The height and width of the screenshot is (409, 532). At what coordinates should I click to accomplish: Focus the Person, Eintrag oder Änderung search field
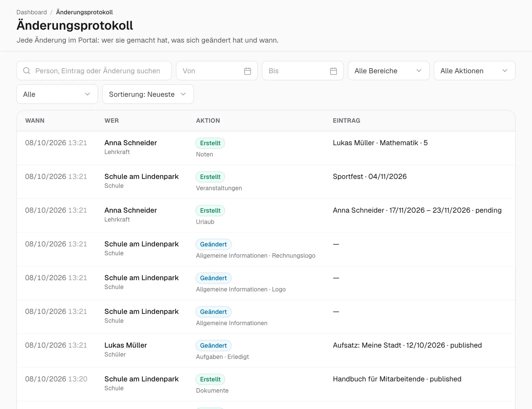94,71
